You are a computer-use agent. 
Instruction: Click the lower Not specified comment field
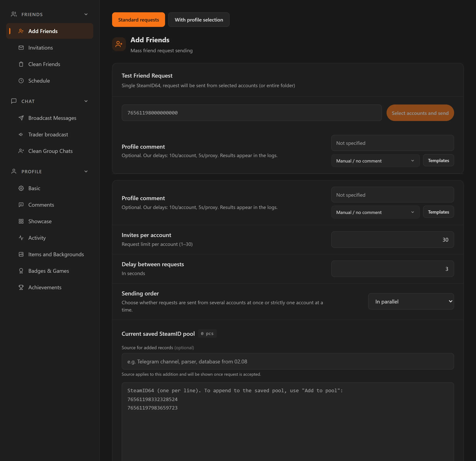pyautogui.click(x=393, y=195)
